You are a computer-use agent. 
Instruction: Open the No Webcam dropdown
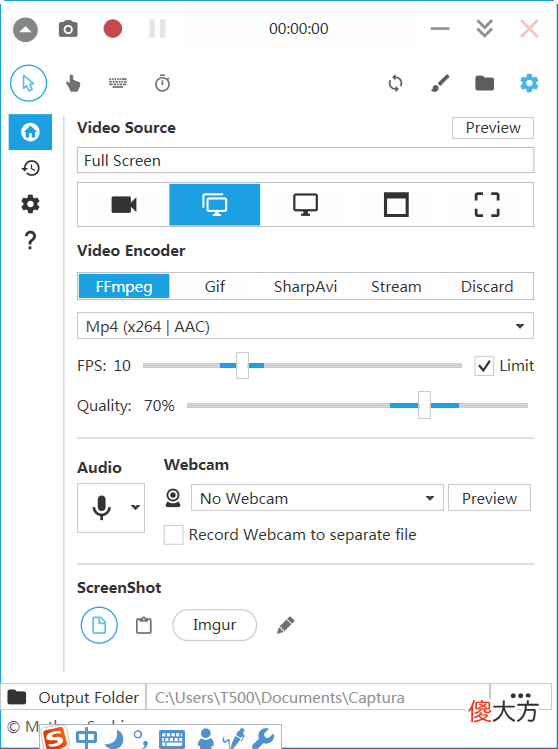[x=317, y=498]
